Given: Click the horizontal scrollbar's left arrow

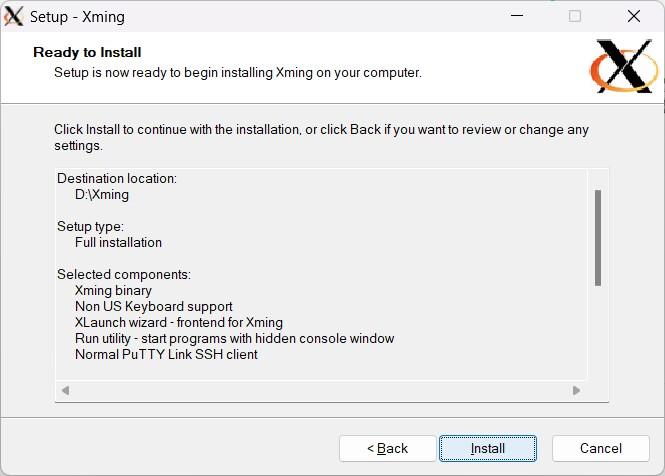Looking at the screenshot, I should 66,390.
